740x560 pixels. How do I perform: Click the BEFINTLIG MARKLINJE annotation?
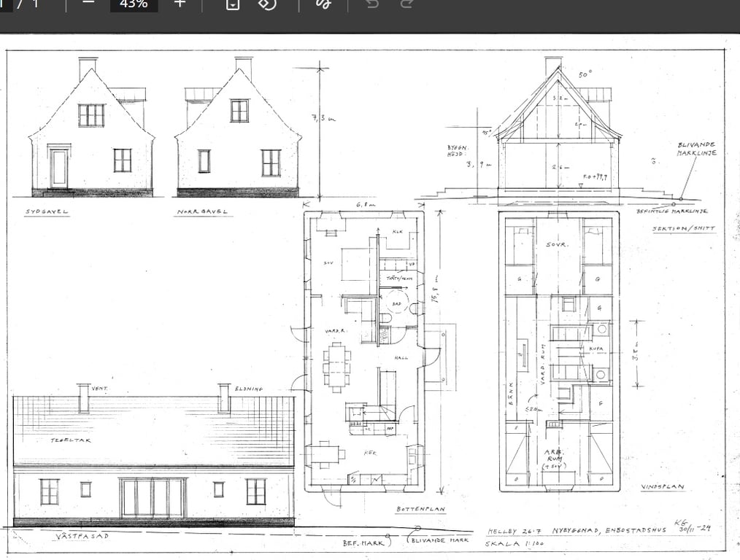[x=671, y=211]
